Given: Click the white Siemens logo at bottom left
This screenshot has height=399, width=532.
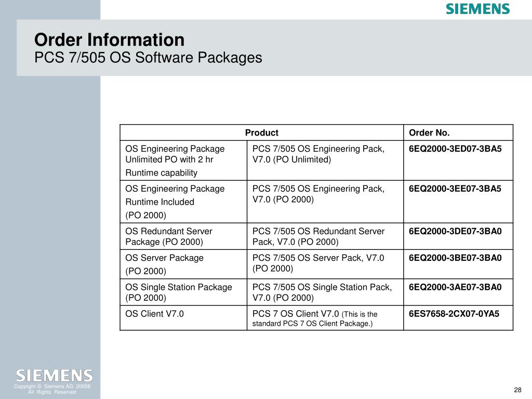Looking at the screenshot, I should click(x=54, y=376).
